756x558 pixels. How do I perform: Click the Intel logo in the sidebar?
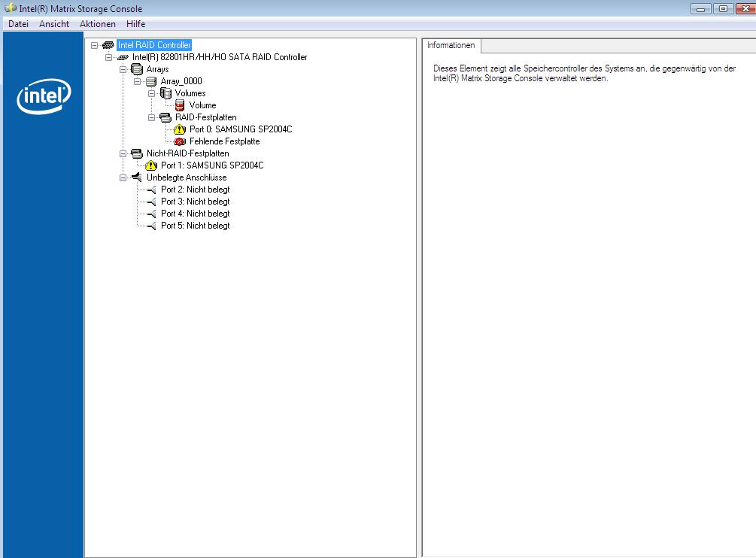44,96
